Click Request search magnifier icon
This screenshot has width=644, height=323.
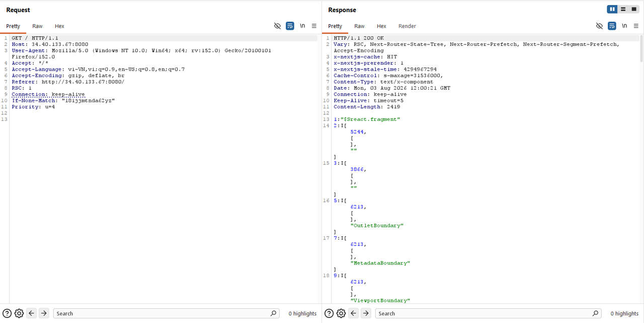[274, 313]
